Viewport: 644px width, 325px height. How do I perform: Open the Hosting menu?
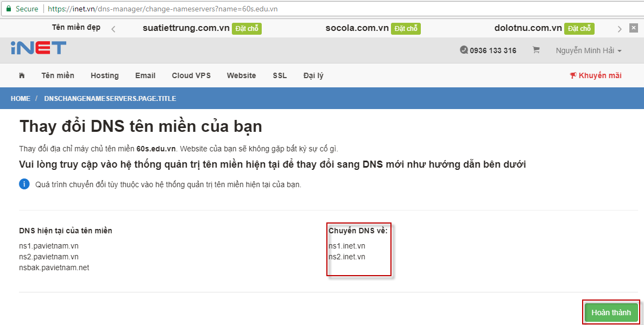(x=104, y=75)
